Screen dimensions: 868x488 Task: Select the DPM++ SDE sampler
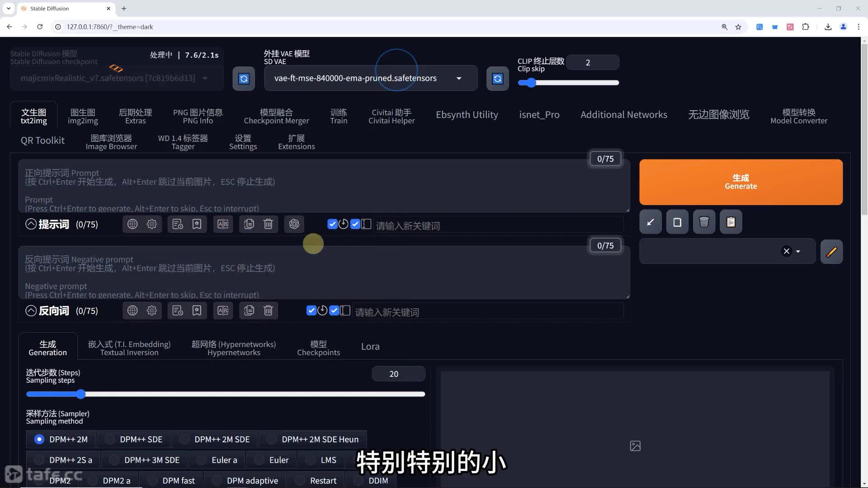pos(133,439)
